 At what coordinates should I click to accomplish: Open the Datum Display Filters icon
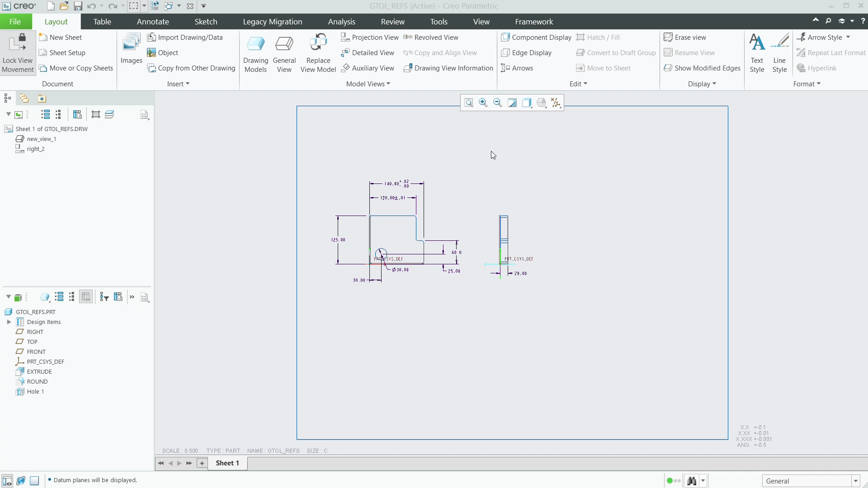click(x=556, y=103)
